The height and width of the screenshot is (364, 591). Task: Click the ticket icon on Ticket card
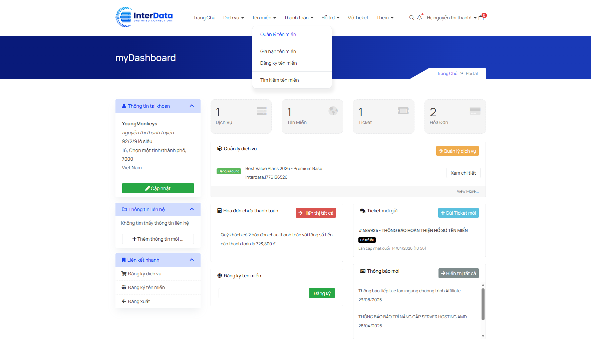403,111
